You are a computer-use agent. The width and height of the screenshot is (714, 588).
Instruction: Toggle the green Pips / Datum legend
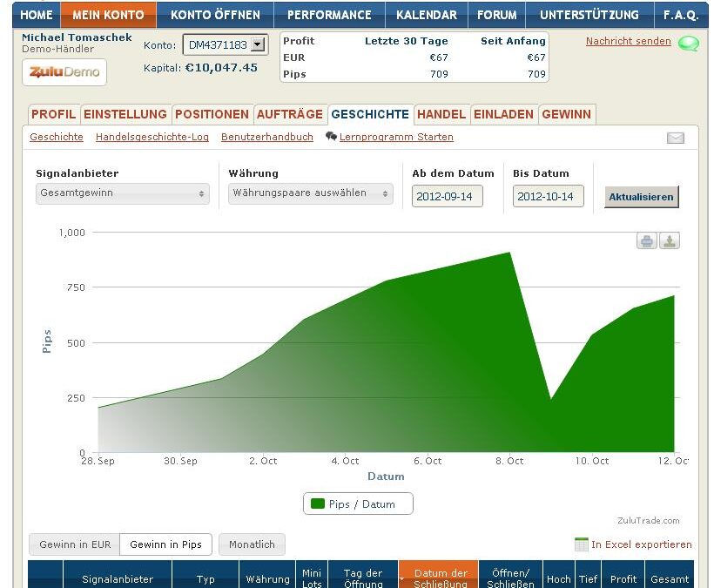[x=358, y=504]
